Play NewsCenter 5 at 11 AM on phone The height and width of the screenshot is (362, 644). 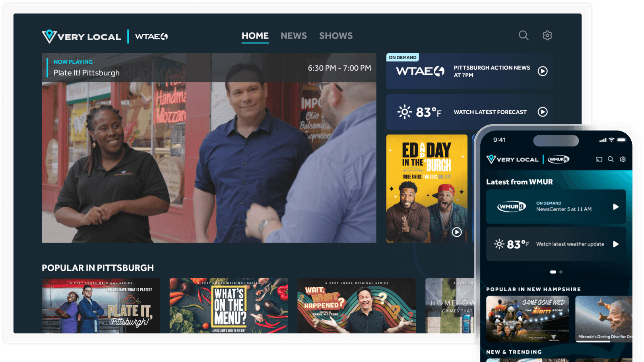pos(616,207)
